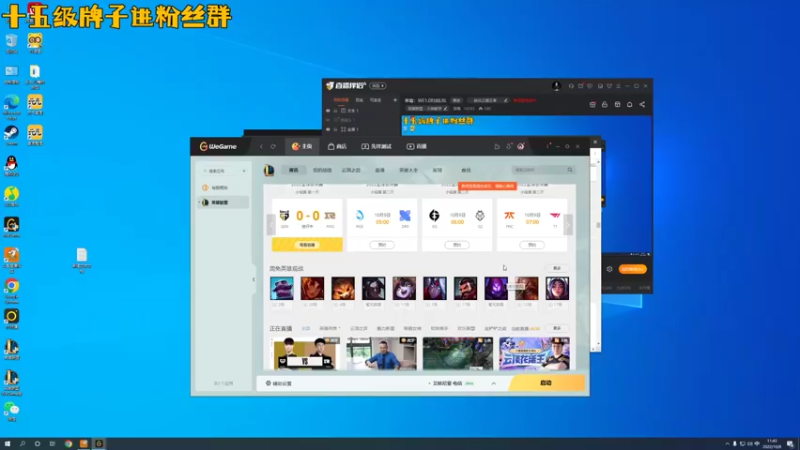This screenshot has width=800, height=450.
Task: Expand sidebar search dropdown arrow
Action: [x=244, y=171]
